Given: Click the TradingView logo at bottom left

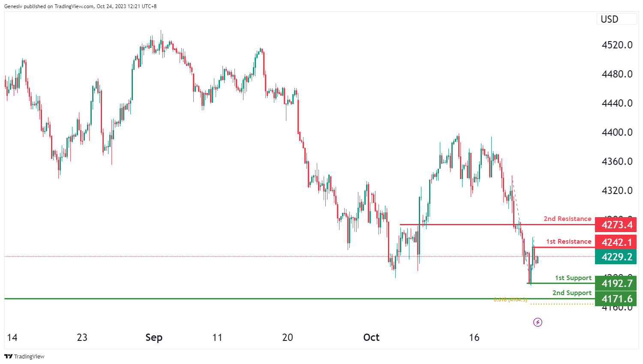Looking at the screenshot, I should [x=24, y=356].
